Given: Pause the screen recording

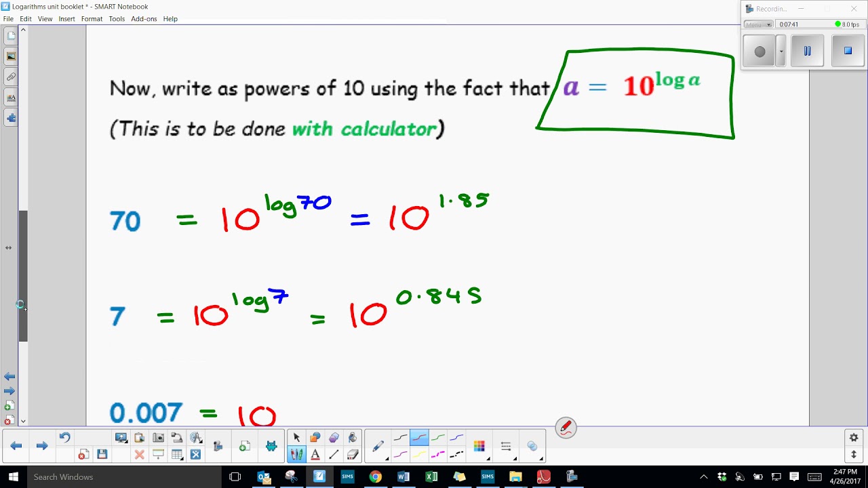Looking at the screenshot, I should coord(807,51).
